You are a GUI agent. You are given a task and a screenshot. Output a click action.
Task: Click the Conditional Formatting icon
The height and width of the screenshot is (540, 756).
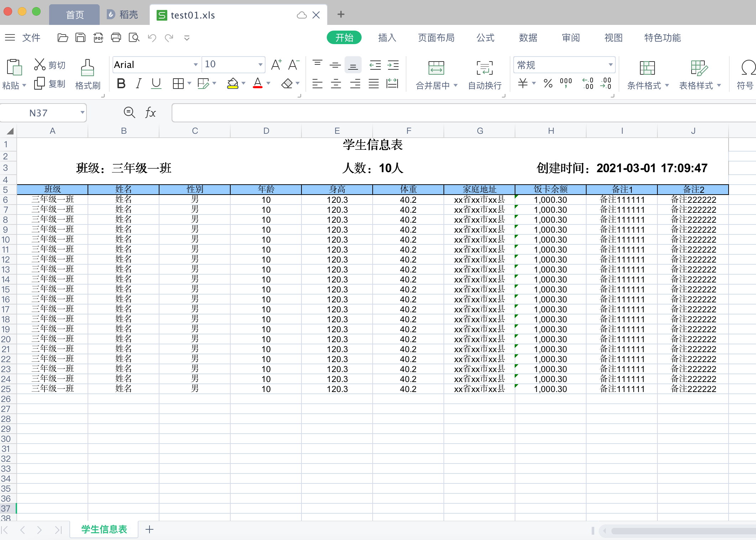click(x=647, y=68)
